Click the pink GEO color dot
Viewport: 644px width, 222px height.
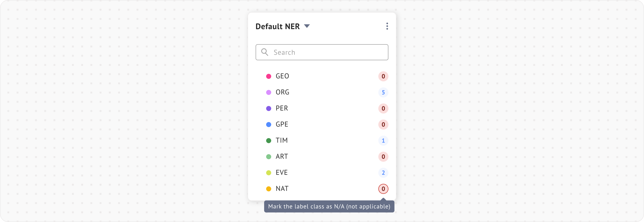pyautogui.click(x=269, y=76)
